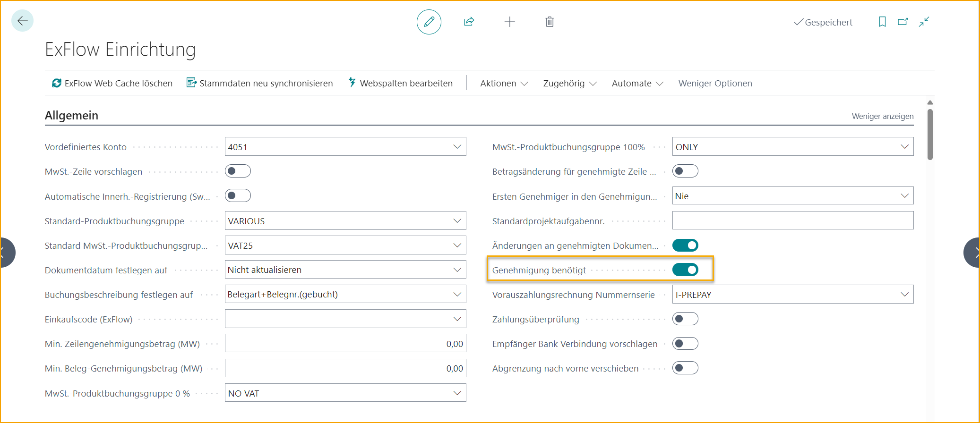980x423 pixels.
Task: Go to next record arrow
Action: 973,253
